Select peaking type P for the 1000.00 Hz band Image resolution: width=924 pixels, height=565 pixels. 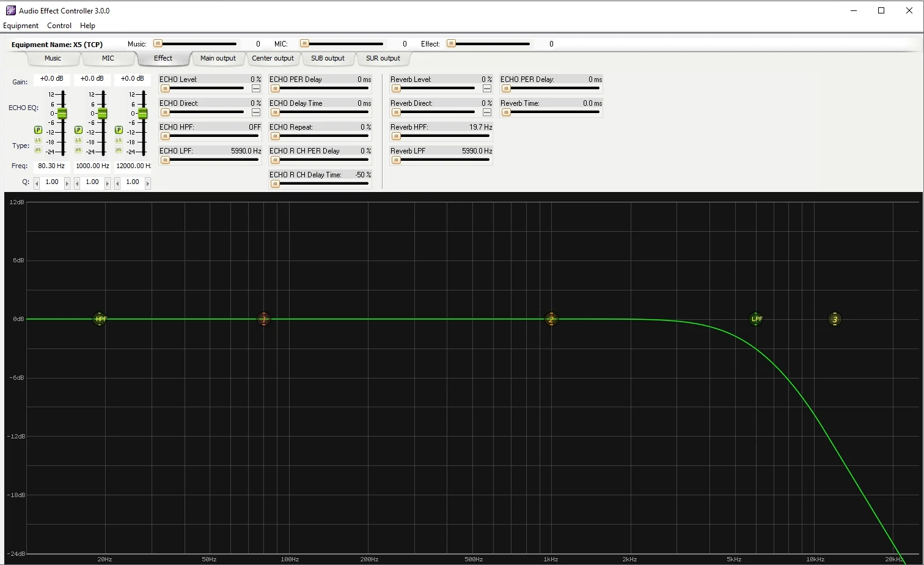78,130
